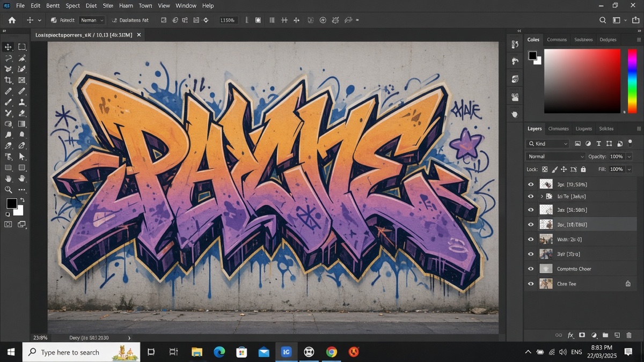Open the Window menu

(x=186, y=6)
